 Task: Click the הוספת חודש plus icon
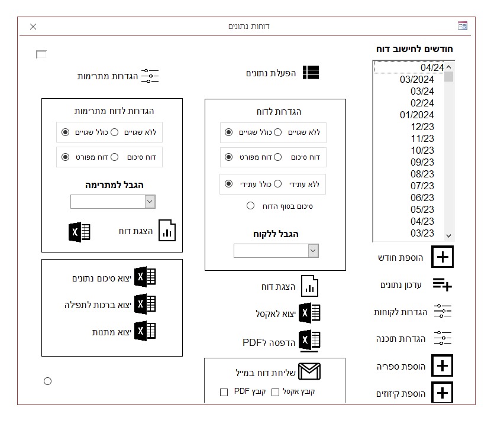tap(442, 257)
